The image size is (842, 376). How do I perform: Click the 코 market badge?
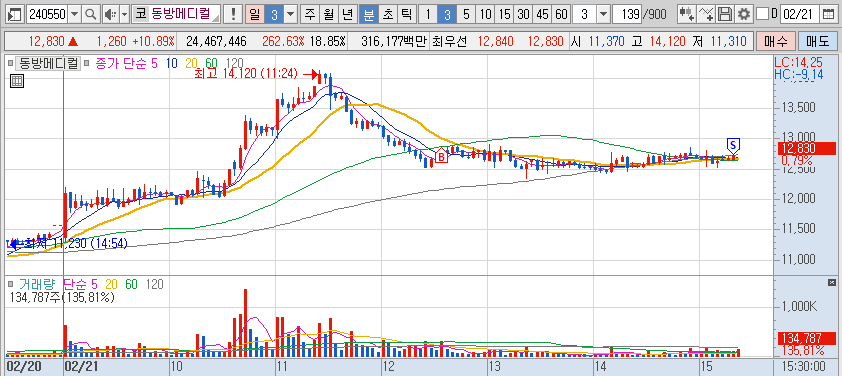tap(140, 15)
